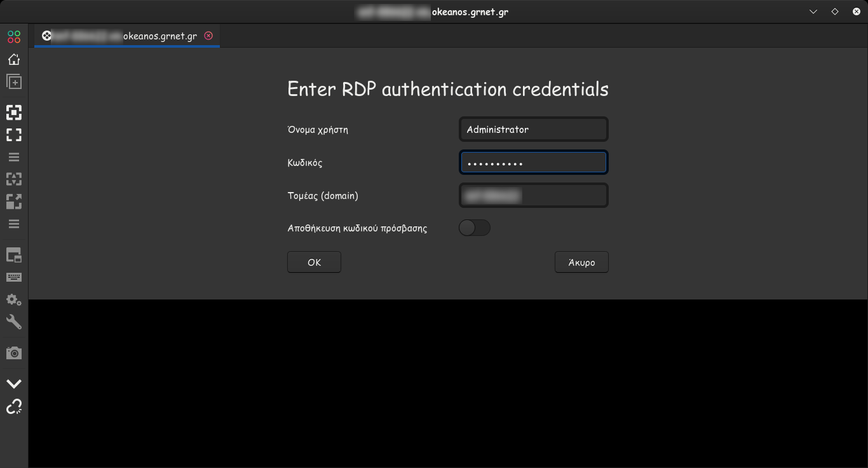Screen dimensions: 868x468
Task: Click the Remmina four-circle logo icon
Action: point(14,37)
